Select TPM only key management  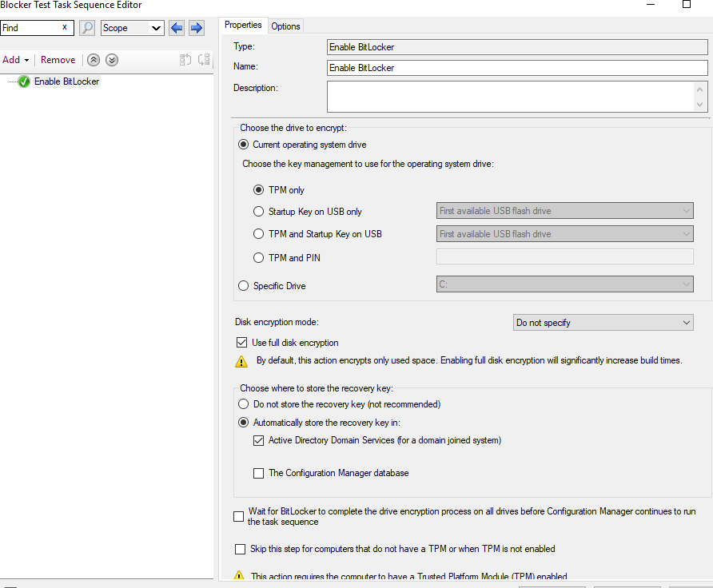point(259,190)
